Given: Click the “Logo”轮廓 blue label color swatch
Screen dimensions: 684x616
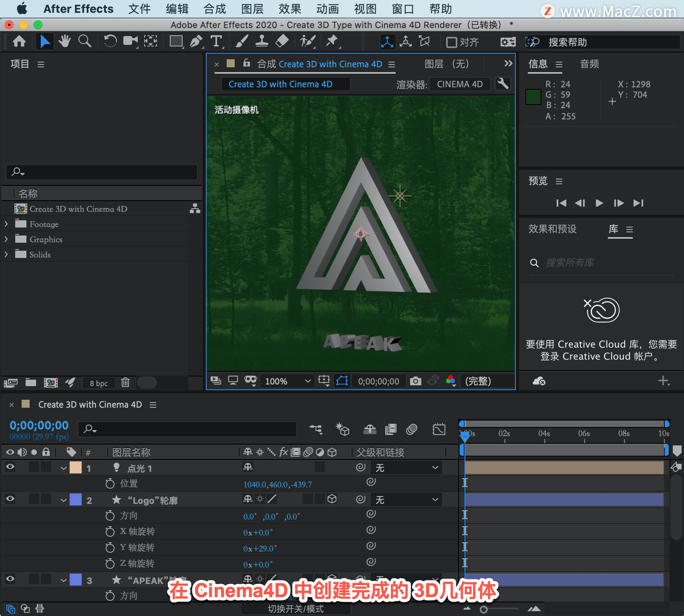Looking at the screenshot, I should pyautogui.click(x=76, y=500).
